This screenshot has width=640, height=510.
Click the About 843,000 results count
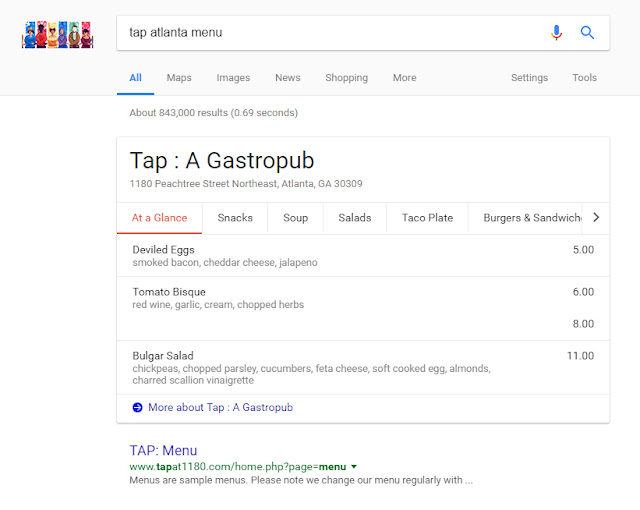pyautogui.click(x=213, y=113)
